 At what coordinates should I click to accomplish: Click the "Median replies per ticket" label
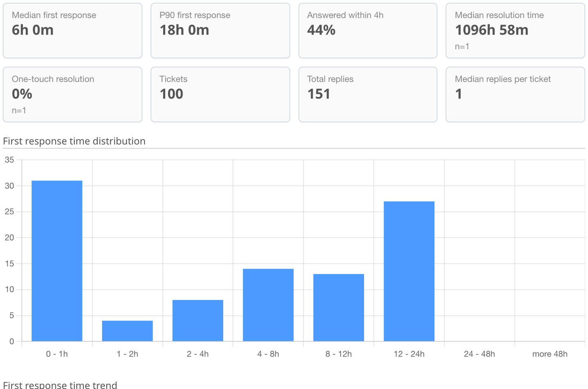pos(503,79)
